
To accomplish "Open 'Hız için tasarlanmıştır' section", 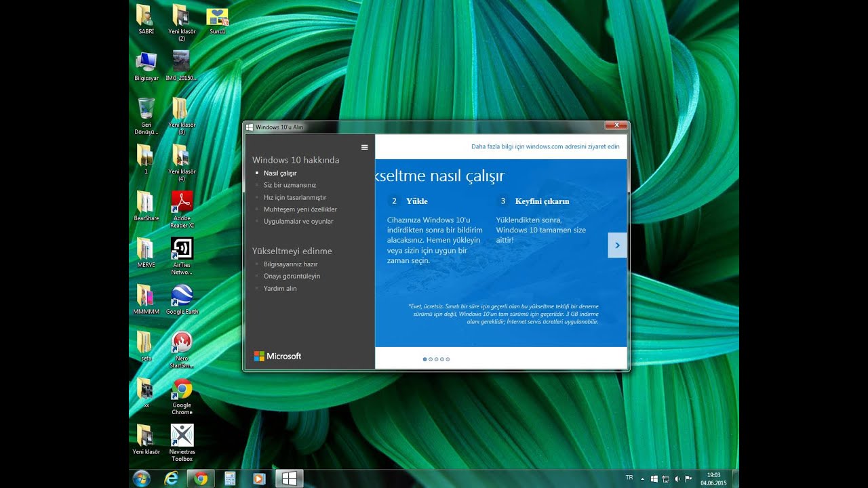I will pyautogui.click(x=295, y=197).
